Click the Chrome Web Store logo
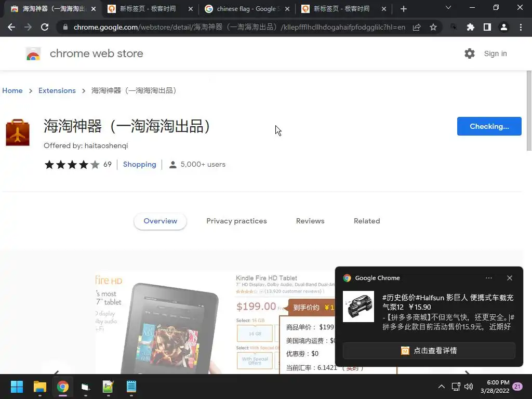Viewport: 532px width, 399px height. (33, 54)
